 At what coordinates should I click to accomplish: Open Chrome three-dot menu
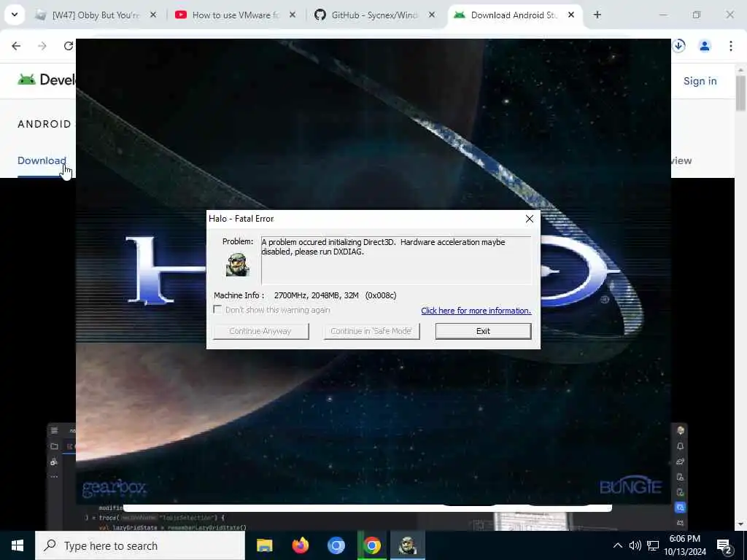pos(730,46)
